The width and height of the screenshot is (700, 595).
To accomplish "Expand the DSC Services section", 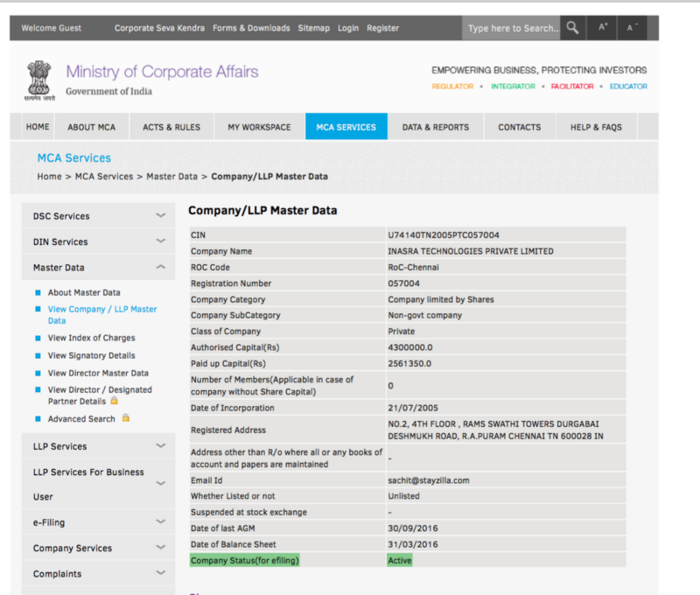I will [x=160, y=216].
